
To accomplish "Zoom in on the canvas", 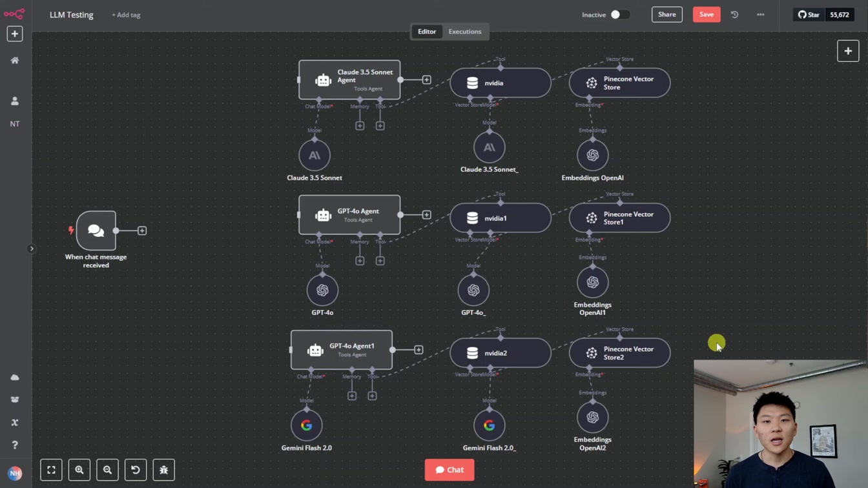I will (x=79, y=470).
